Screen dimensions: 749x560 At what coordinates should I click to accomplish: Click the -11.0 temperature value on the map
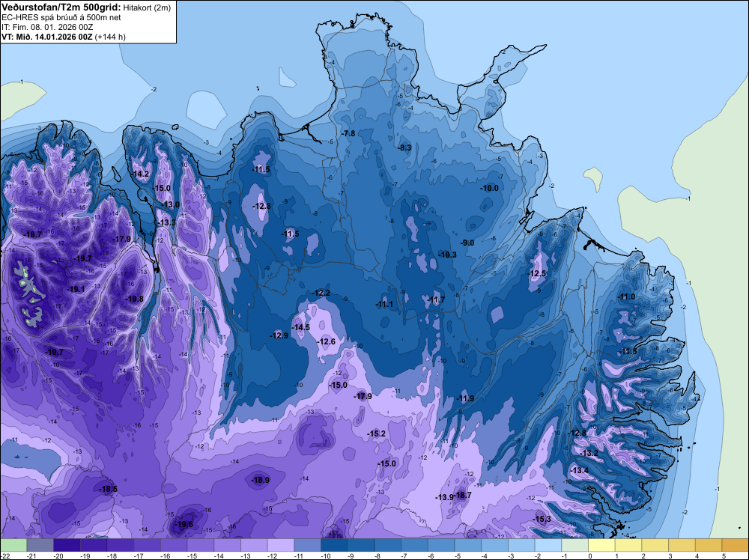[x=626, y=296]
